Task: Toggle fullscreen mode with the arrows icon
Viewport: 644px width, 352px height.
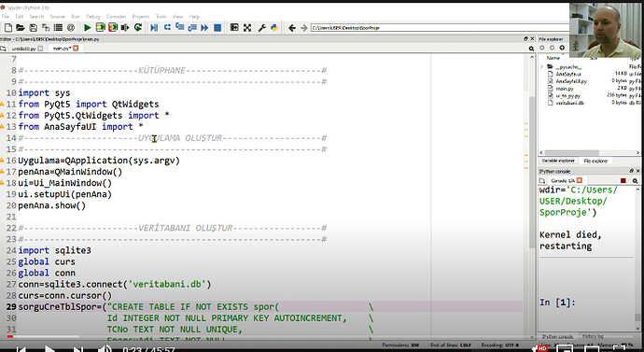Action: pyautogui.click(x=247, y=27)
